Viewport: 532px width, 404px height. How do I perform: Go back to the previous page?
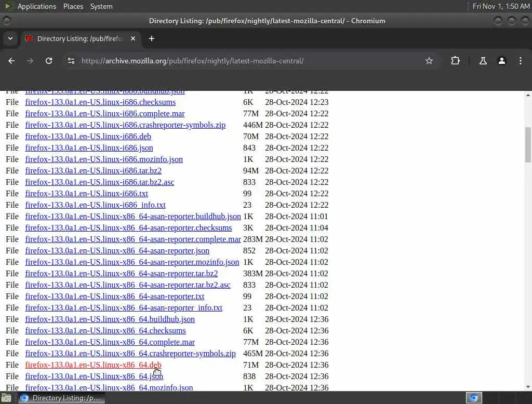click(x=11, y=61)
